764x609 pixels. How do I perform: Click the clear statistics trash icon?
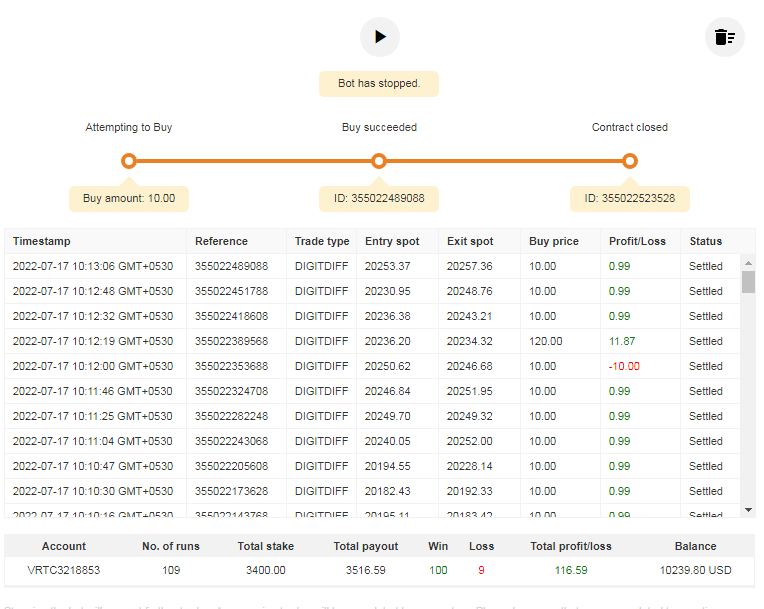pos(724,37)
